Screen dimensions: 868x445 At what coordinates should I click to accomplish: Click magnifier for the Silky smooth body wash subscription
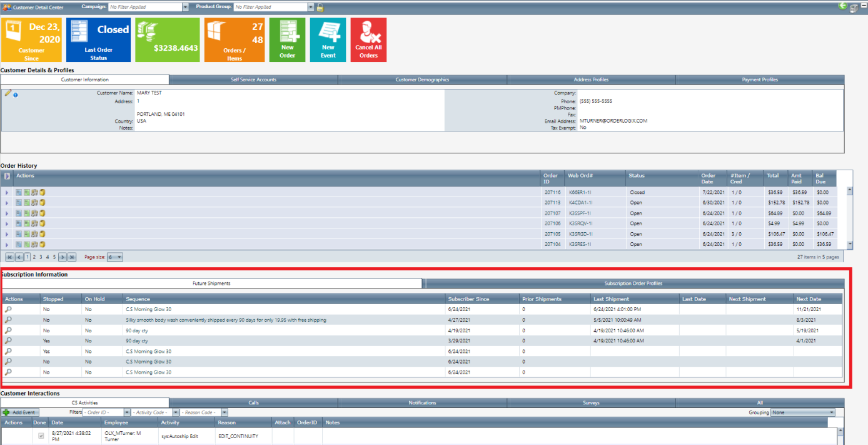pos(9,320)
